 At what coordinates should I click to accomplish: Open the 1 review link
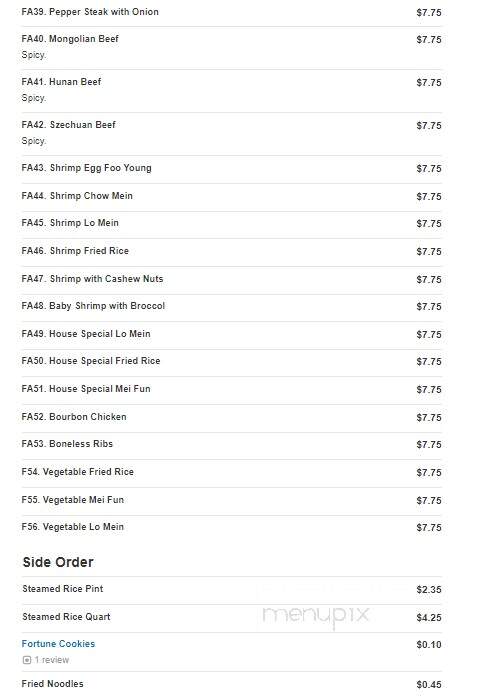click(x=52, y=660)
